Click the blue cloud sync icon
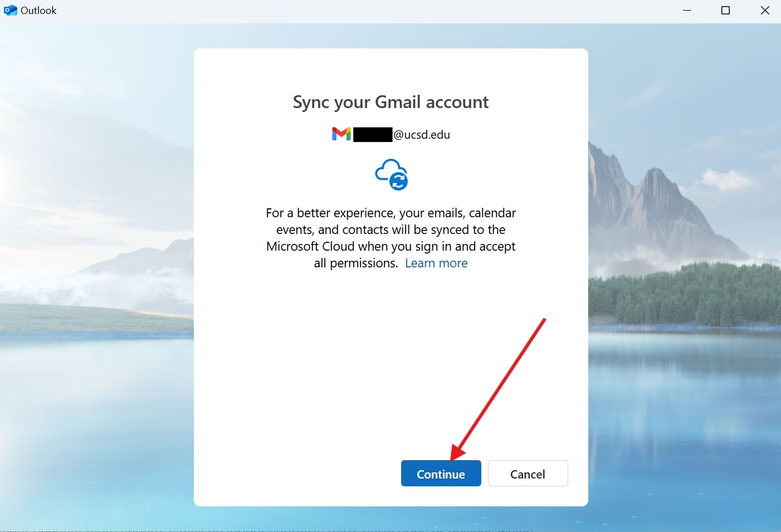The image size is (781, 532). [x=392, y=175]
